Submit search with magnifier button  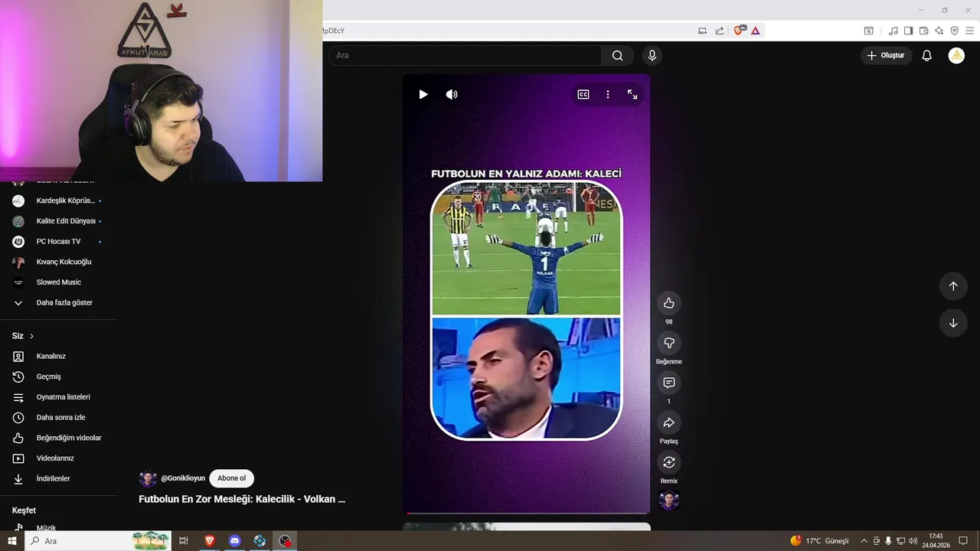click(617, 55)
